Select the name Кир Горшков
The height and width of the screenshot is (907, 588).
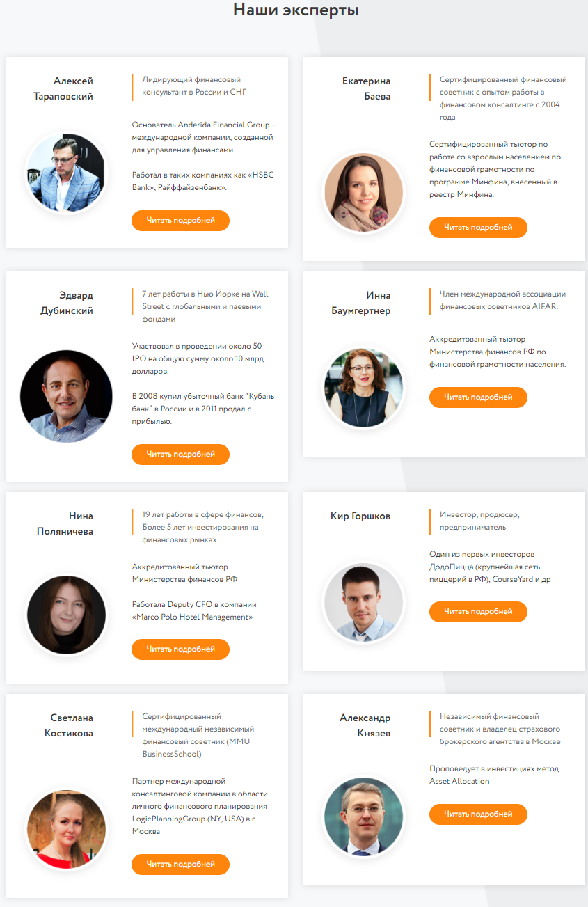[360, 516]
